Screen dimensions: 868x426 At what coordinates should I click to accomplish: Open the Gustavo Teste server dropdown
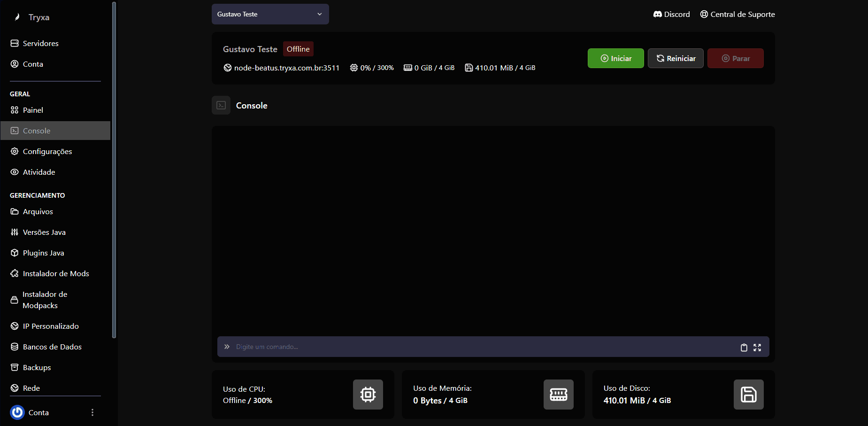(270, 14)
